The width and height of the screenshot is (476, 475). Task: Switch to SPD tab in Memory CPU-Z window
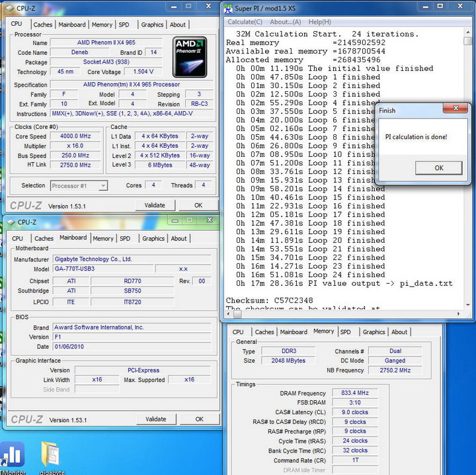click(346, 332)
